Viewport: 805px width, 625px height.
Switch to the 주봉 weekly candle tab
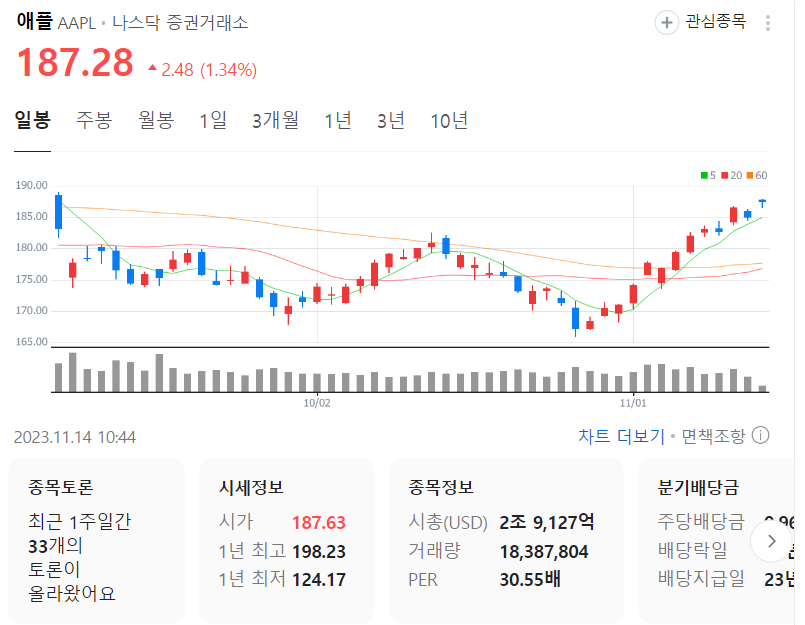coord(94,121)
